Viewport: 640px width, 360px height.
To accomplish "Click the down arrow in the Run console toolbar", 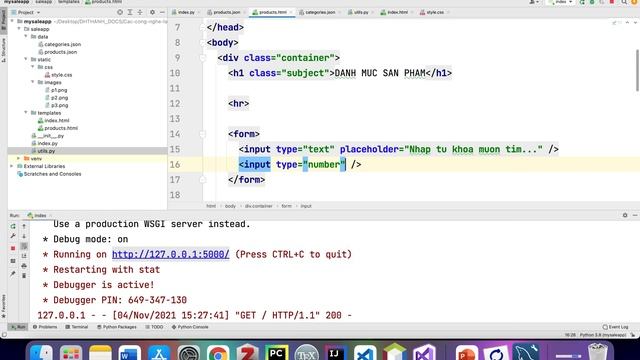I will pyautogui.click(x=24, y=236).
